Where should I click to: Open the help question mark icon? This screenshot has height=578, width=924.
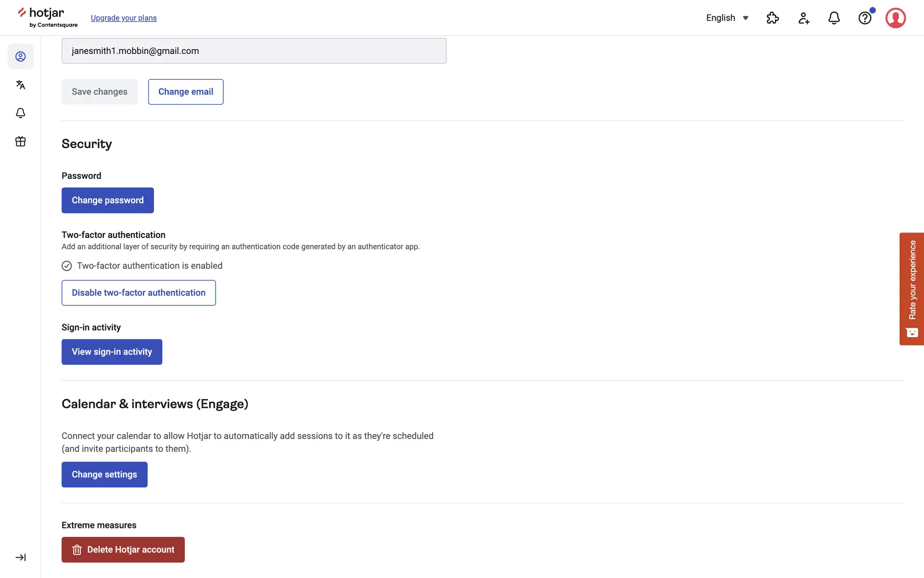(x=865, y=18)
